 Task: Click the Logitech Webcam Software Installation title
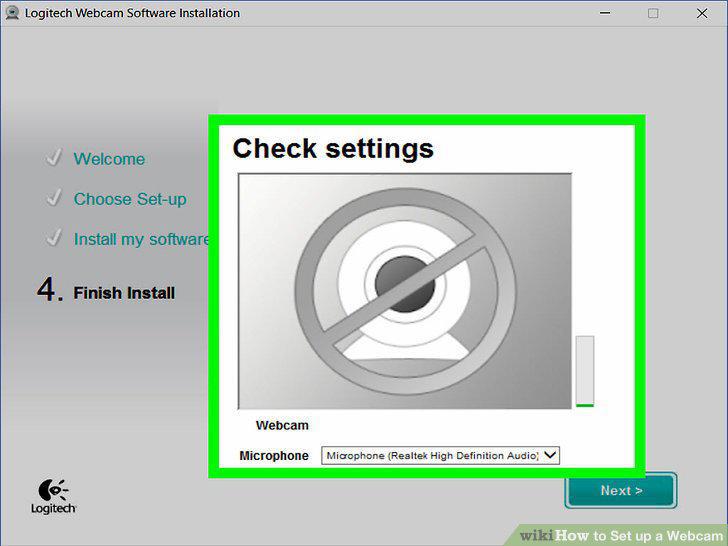coord(132,13)
